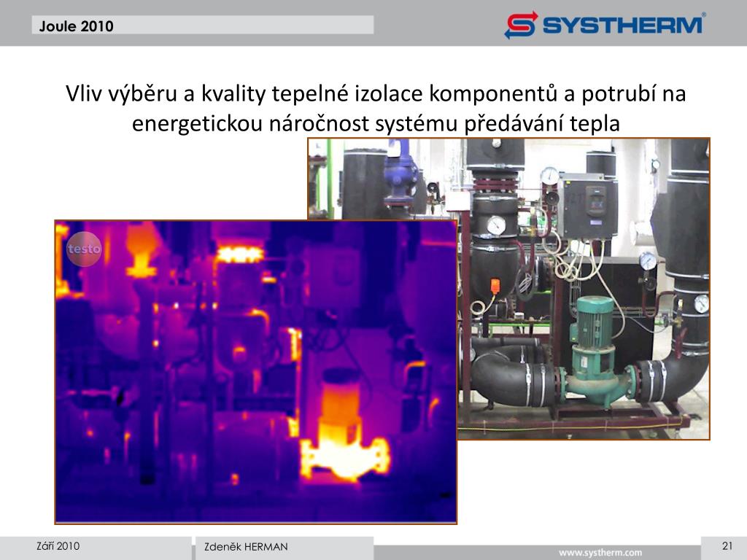Click the testo watermark badge on thermal image
Screen dimensions: 747x560
(x=84, y=249)
